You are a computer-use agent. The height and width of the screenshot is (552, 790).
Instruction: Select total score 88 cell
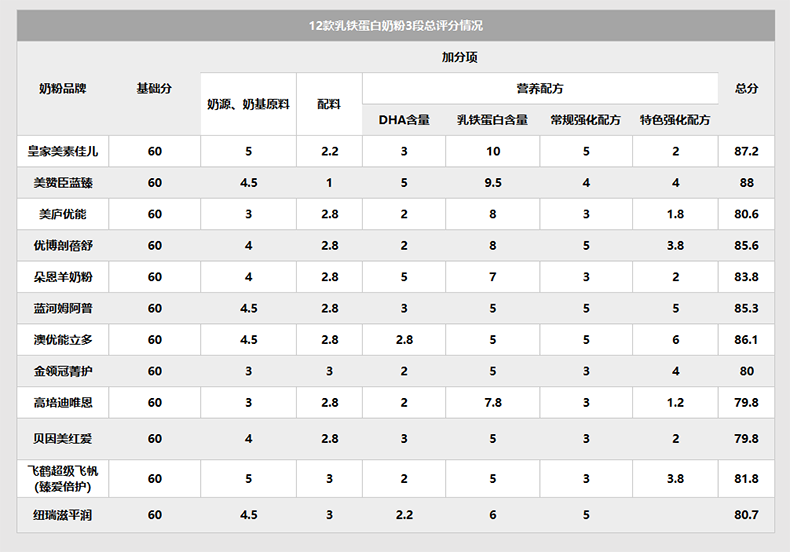[746, 183]
